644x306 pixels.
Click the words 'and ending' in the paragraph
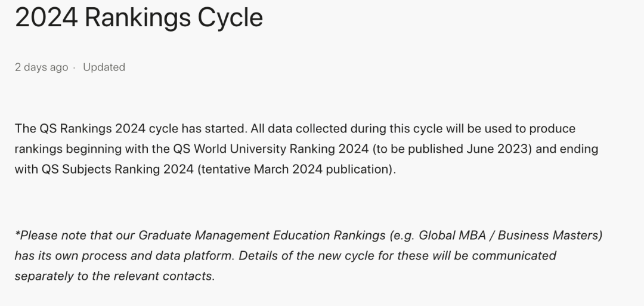pos(567,149)
